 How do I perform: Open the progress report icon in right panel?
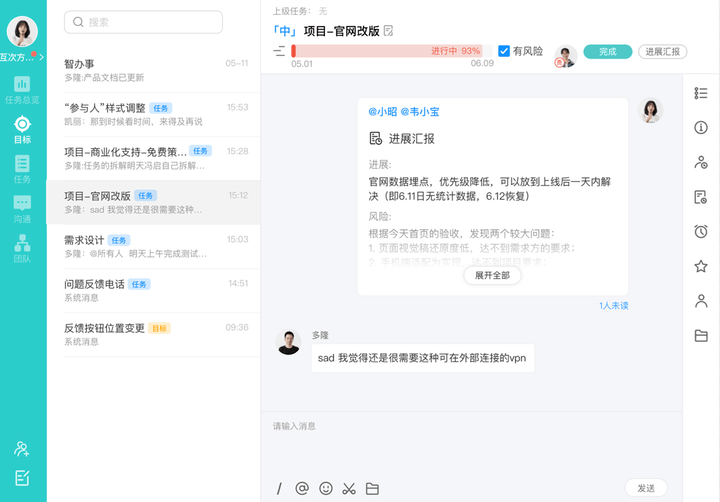click(701, 197)
